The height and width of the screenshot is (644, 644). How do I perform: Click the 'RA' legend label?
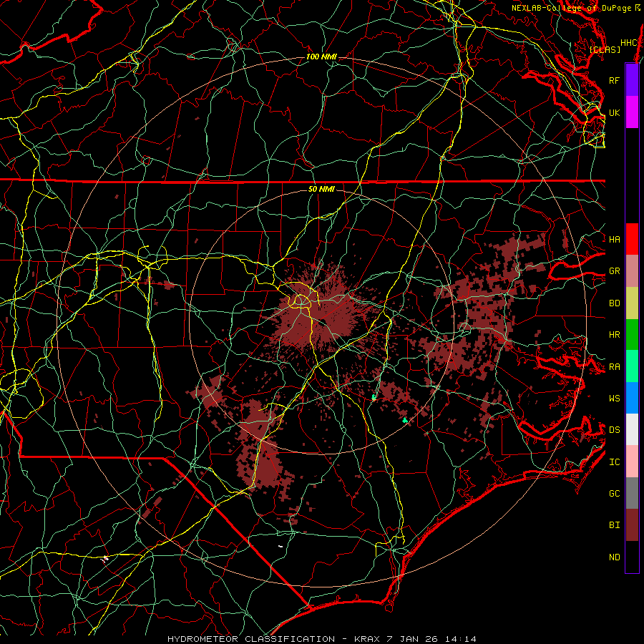click(614, 367)
